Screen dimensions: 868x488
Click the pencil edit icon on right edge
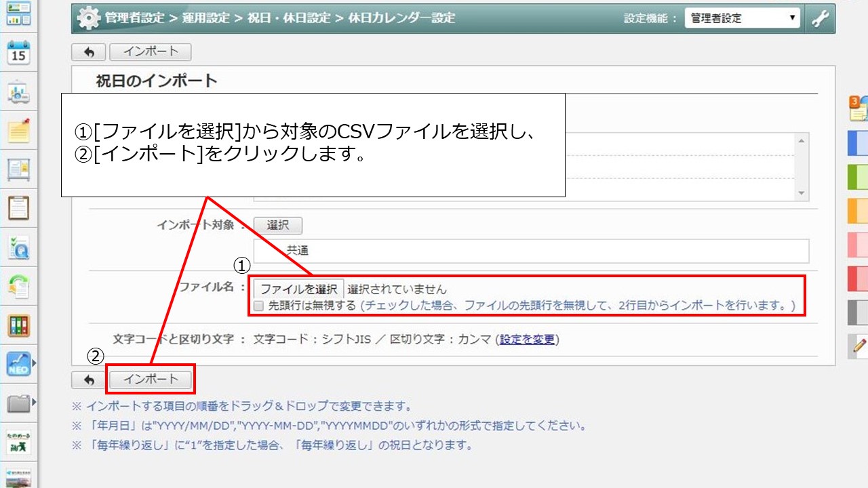tap(859, 346)
